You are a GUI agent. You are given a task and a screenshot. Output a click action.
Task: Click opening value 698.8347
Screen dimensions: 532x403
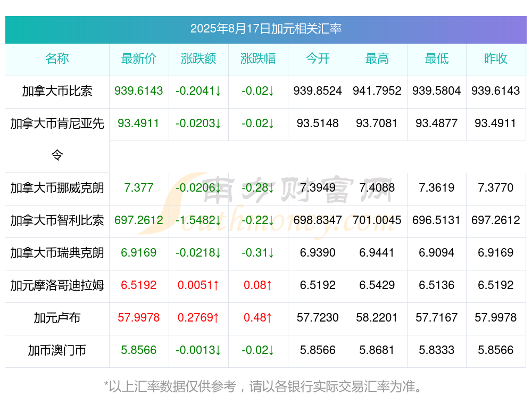pyautogui.click(x=318, y=220)
